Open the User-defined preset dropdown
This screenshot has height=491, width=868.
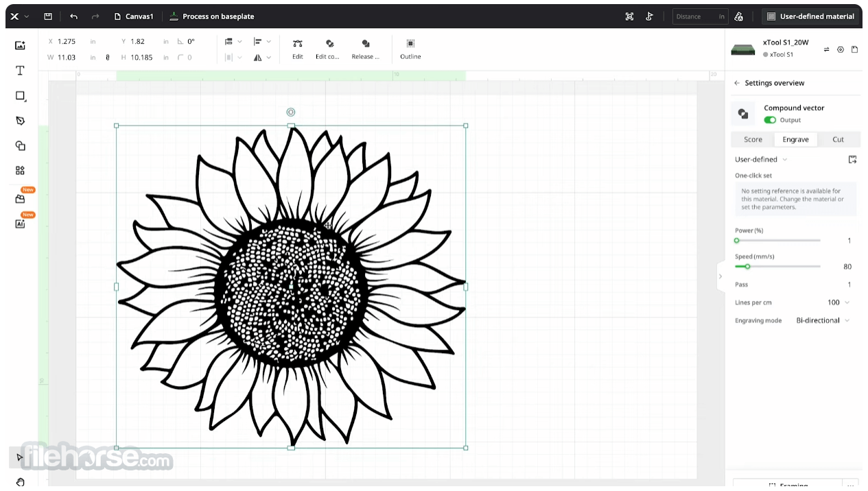coord(761,159)
